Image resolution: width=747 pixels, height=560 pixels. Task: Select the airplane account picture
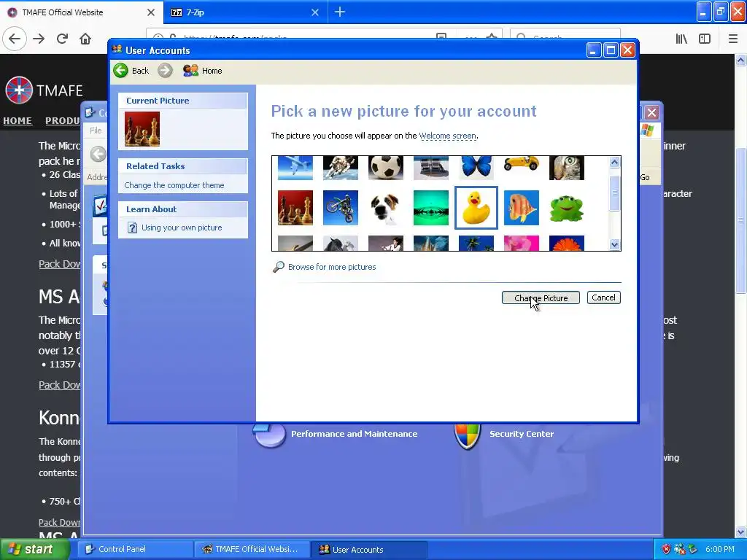click(295, 168)
